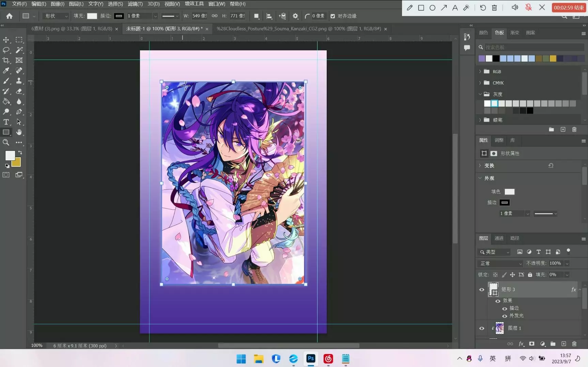Open the 滤镜(T) menu
This screenshot has width=588, height=367.
tap(135, 4)
